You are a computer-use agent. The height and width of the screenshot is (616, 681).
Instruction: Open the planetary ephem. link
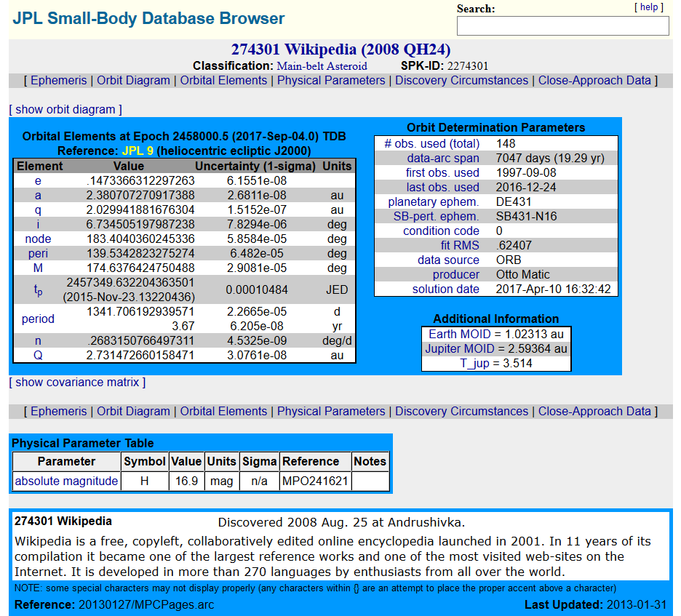[434, 202]
